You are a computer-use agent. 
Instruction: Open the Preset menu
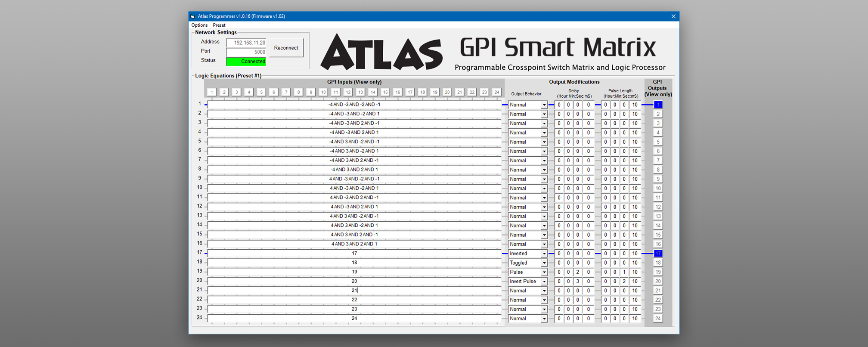[219, 25]
